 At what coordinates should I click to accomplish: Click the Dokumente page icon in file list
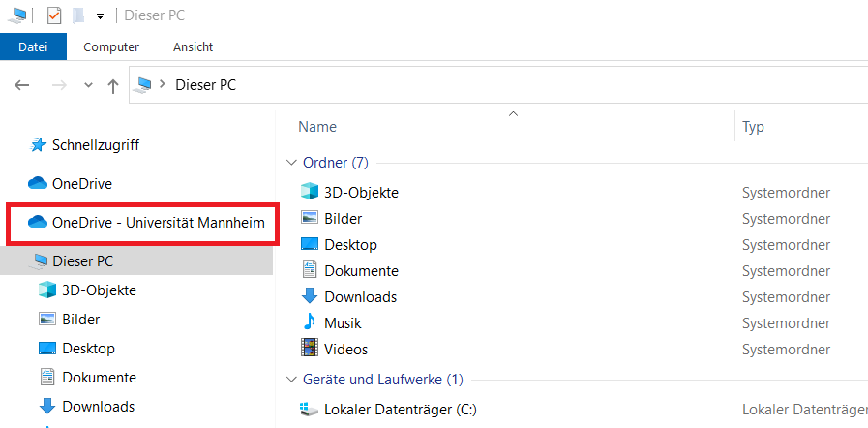tap(310, 270)
